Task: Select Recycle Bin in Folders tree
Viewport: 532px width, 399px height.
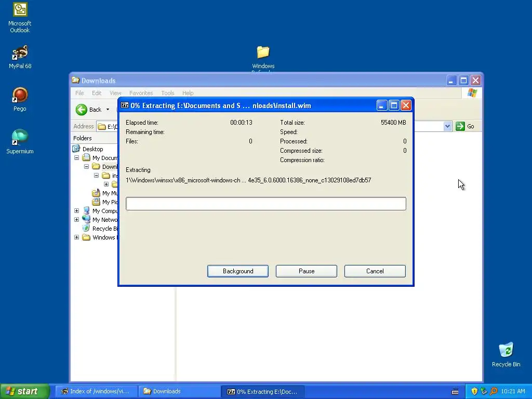Action: [105, 229]
